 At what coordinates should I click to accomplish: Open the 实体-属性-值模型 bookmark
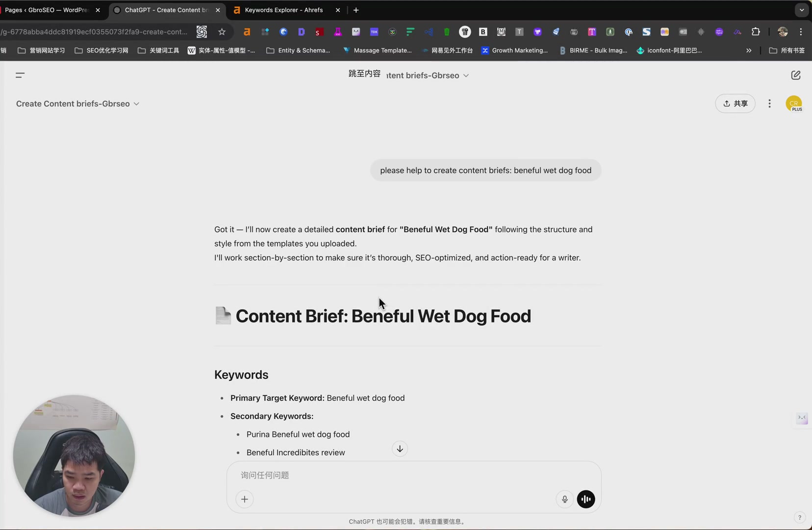(x=221, y=50)
